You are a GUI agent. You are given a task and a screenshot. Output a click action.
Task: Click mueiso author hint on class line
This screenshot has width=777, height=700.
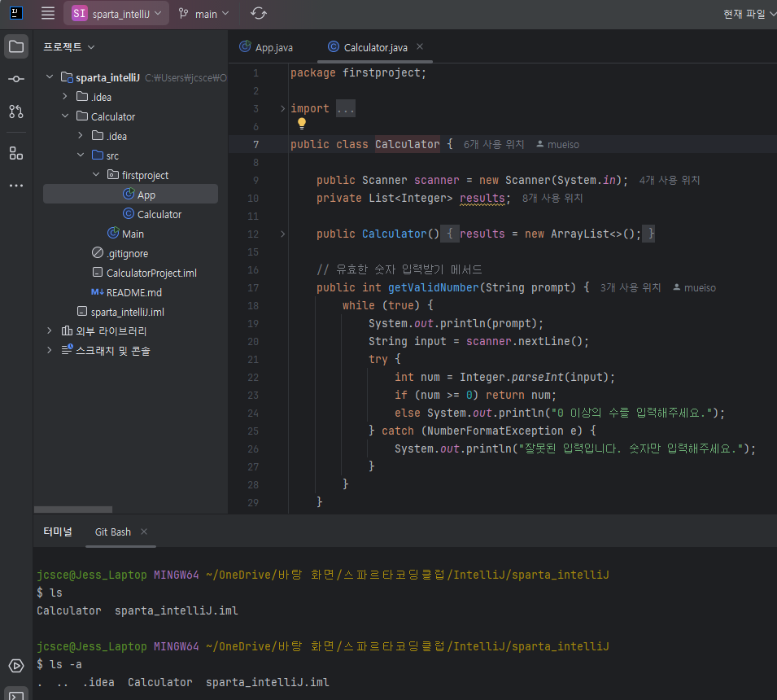tap(558, 144)
